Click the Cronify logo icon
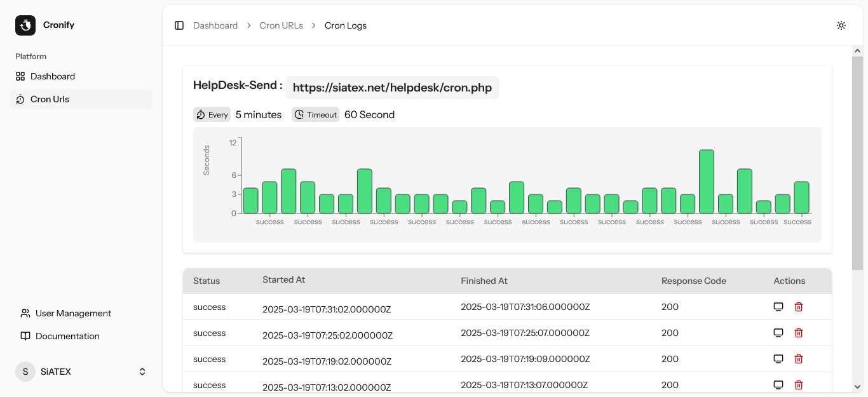 tap(25, 25)
